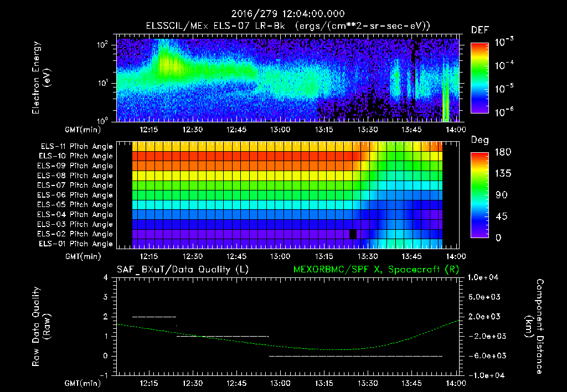Select the ELS-11 Pitch Angle row label
This screenshot has height=392, width=567.
point(76,147)
